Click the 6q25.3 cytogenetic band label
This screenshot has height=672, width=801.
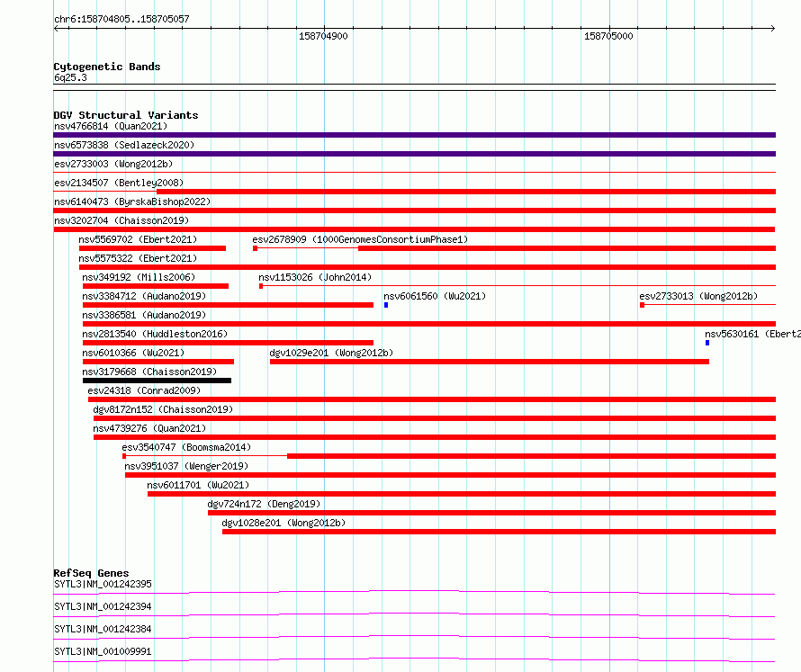point(70,77)
